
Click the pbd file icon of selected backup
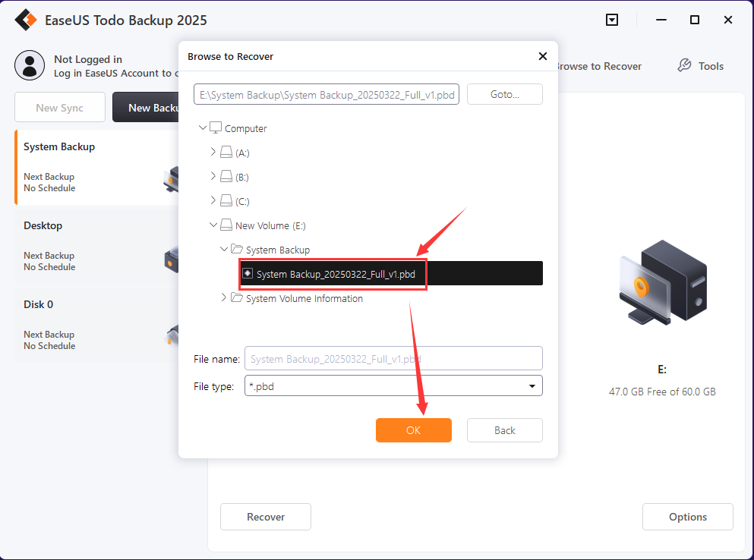click(x=248, y=273)
